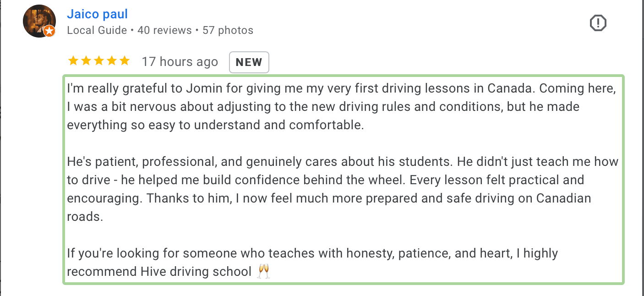Image resolution: width=644 pixels, height=296 pixels.
Task: Click the champagne glasses emoji
Action: click(263, 271)
